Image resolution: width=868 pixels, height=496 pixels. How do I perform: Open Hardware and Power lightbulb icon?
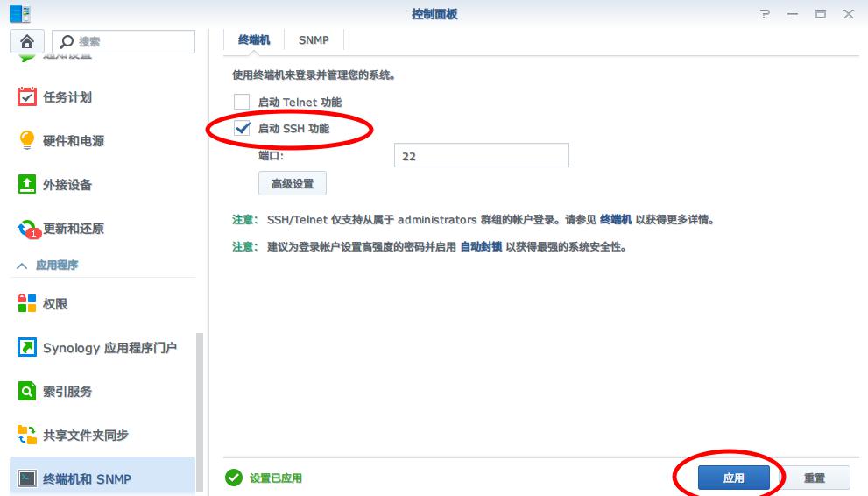tap(27, 141)
